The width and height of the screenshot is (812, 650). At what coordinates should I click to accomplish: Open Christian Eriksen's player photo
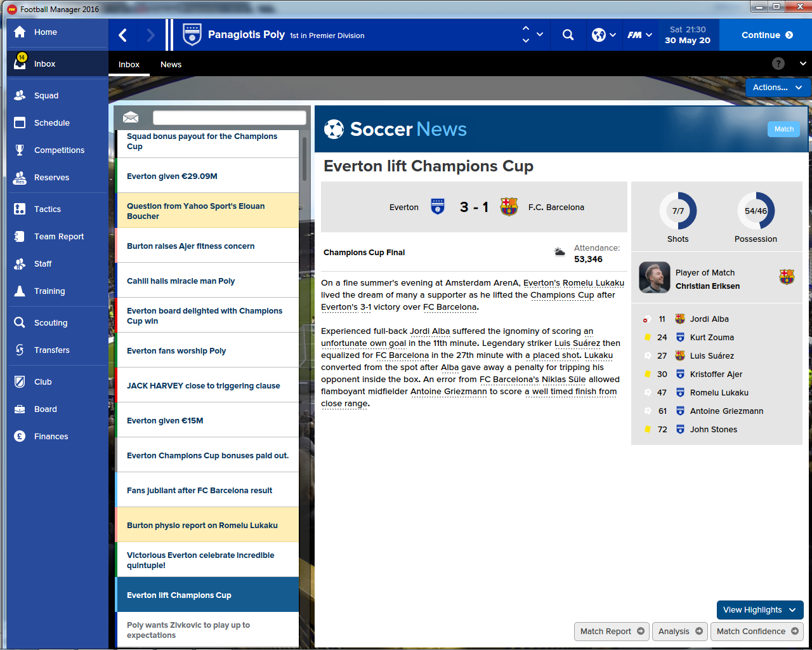[x=655, y=277]
